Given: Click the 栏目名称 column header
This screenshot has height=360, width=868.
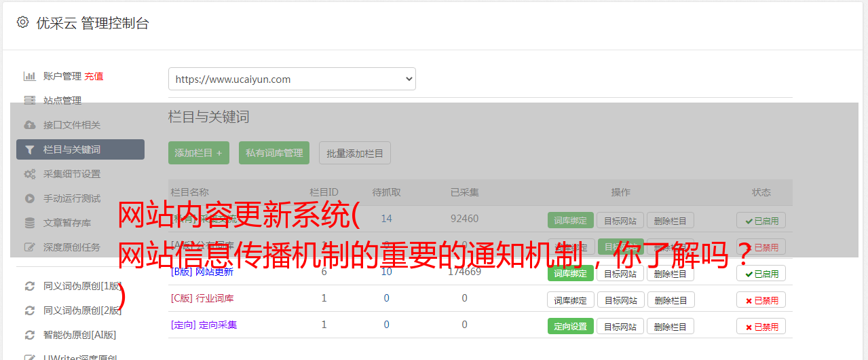Looking at the screenshot, I should tap(190, 192).
